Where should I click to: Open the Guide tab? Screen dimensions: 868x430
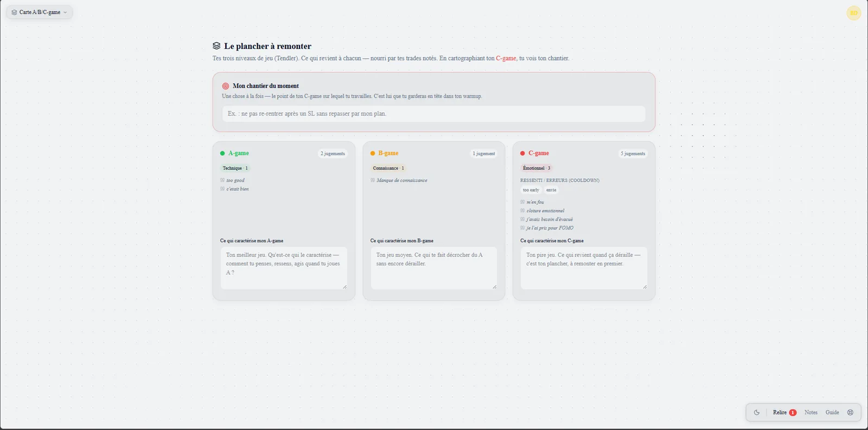click(x=832, y=413)
